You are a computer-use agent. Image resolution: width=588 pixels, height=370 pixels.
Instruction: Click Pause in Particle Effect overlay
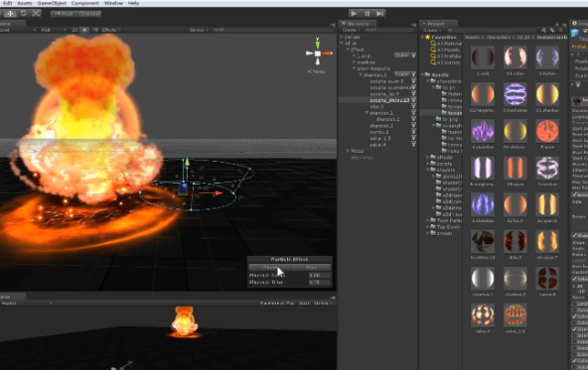[x=269, y=267]
